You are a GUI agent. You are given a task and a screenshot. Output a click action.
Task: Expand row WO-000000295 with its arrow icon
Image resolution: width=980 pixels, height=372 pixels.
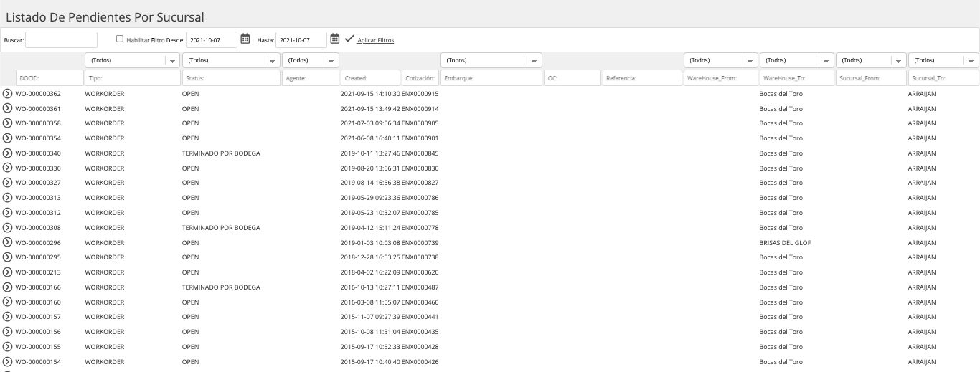pyautogui.click(x=7, y=257)
